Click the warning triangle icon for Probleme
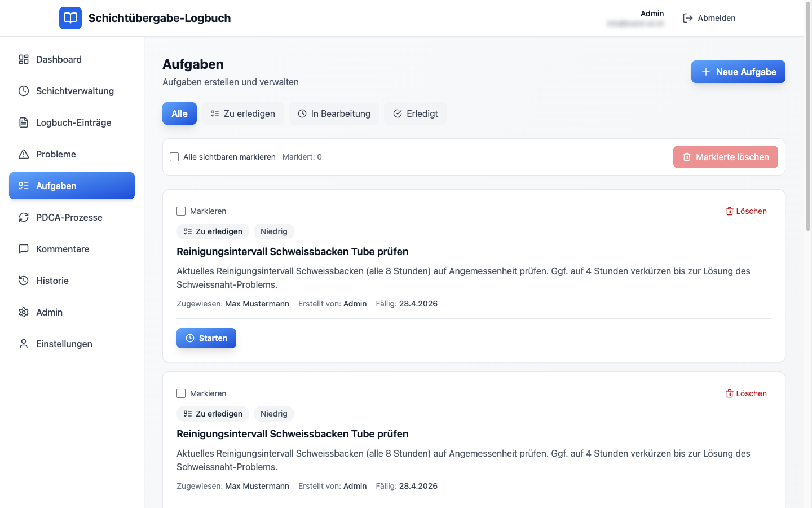 (x=24, y=154)
